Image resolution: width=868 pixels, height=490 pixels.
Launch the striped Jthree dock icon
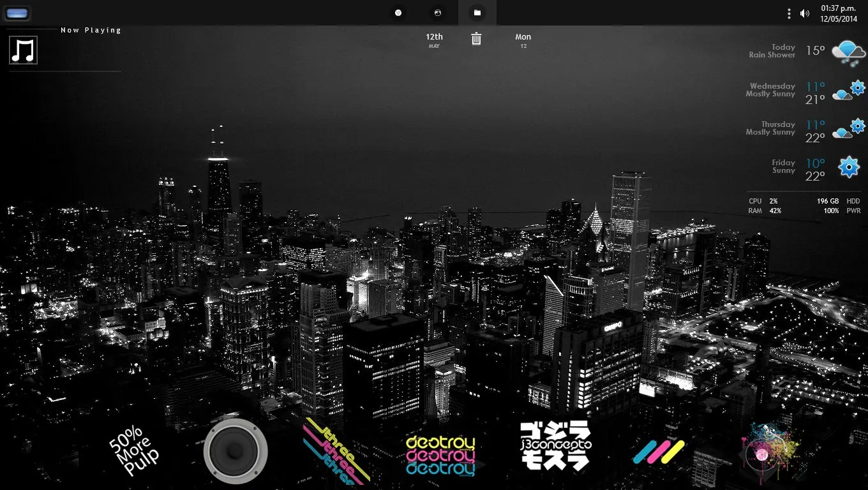(x=336, y=451)
